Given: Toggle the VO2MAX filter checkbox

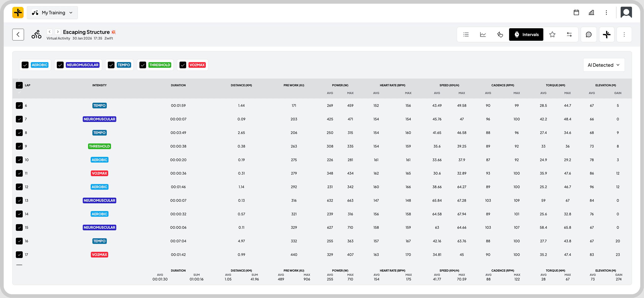Looking at the screenshot, I should [183, 65].
